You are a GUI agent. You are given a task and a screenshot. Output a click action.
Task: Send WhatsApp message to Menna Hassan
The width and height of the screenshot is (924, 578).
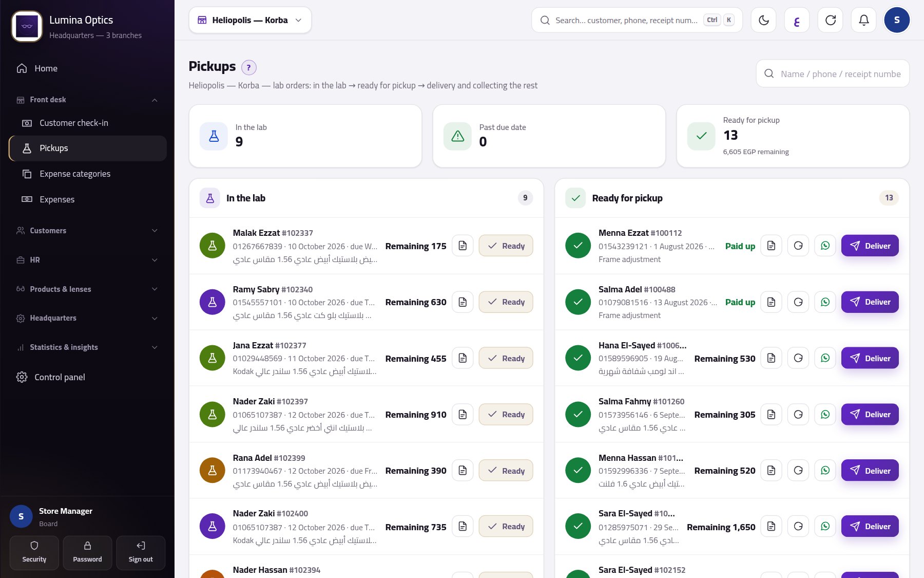[825, 471]
